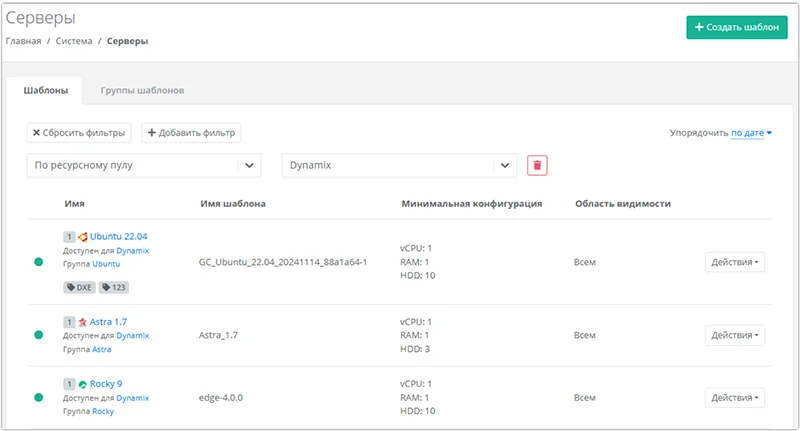Viewport: 800px width, 431px height.
Task: Select the Шаблоны tab
Action: coord(46,91)
